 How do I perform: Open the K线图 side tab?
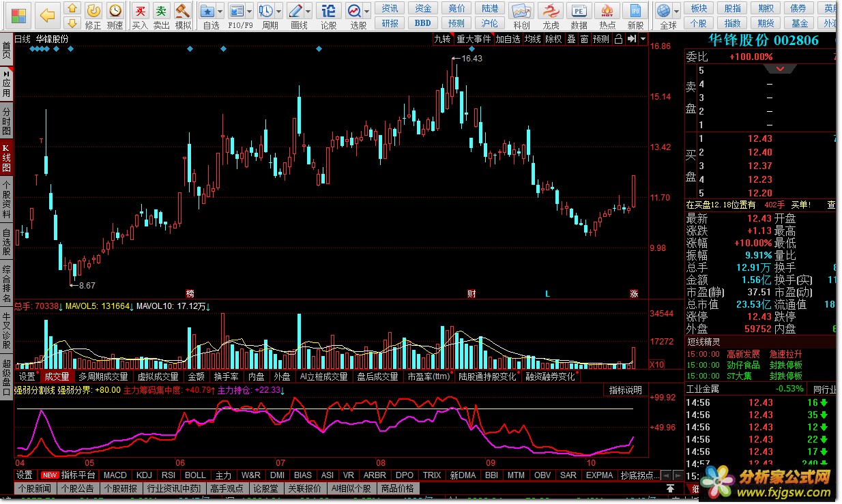tap(6, 157)
